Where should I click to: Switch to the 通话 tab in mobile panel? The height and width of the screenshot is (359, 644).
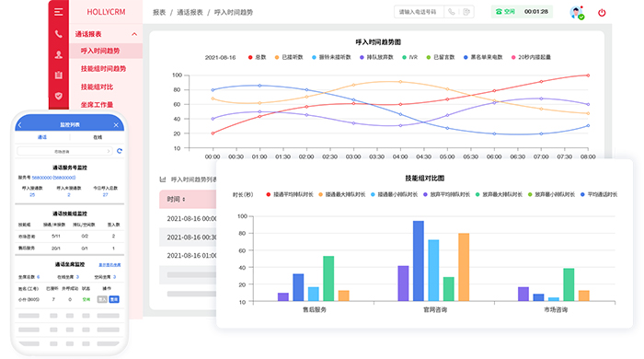pos(42,137)
